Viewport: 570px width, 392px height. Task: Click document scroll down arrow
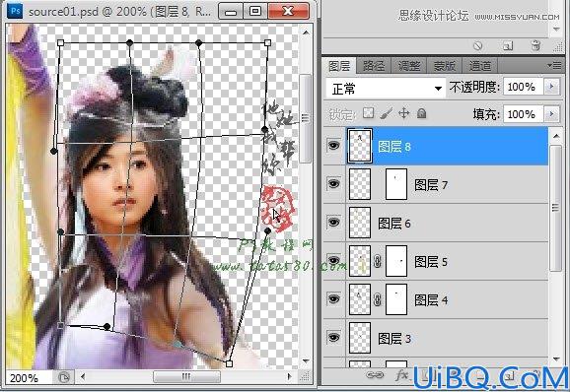pyautogui.click(x=306, y=360)
